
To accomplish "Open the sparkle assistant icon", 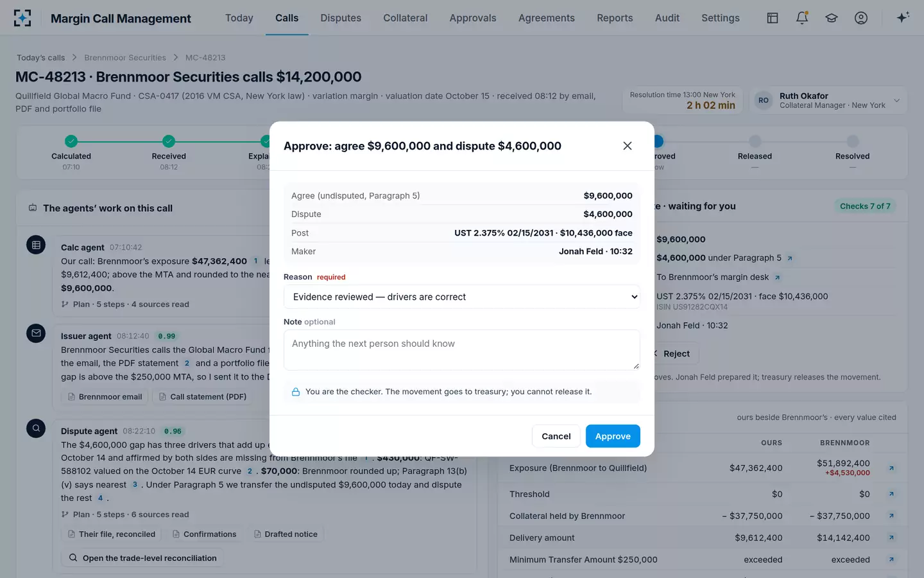I will (x=903, y=17).
